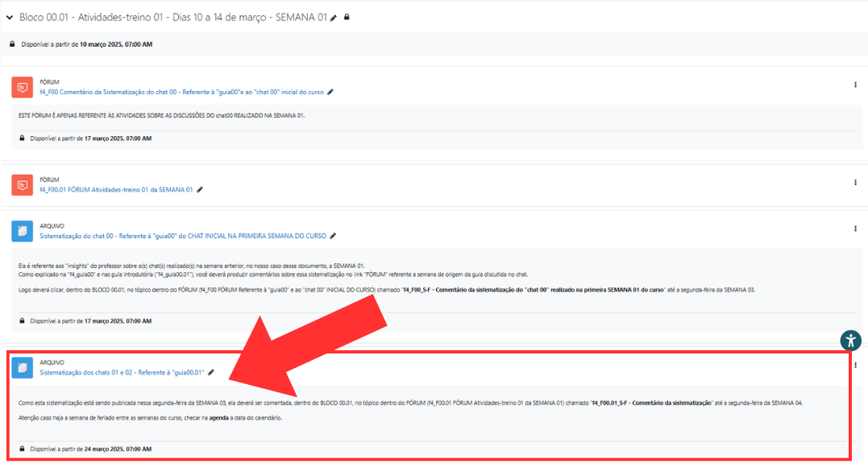Click file icon for Sistematização do chat 00
Viewport: 868px width, 467px height.
point(23,231)
